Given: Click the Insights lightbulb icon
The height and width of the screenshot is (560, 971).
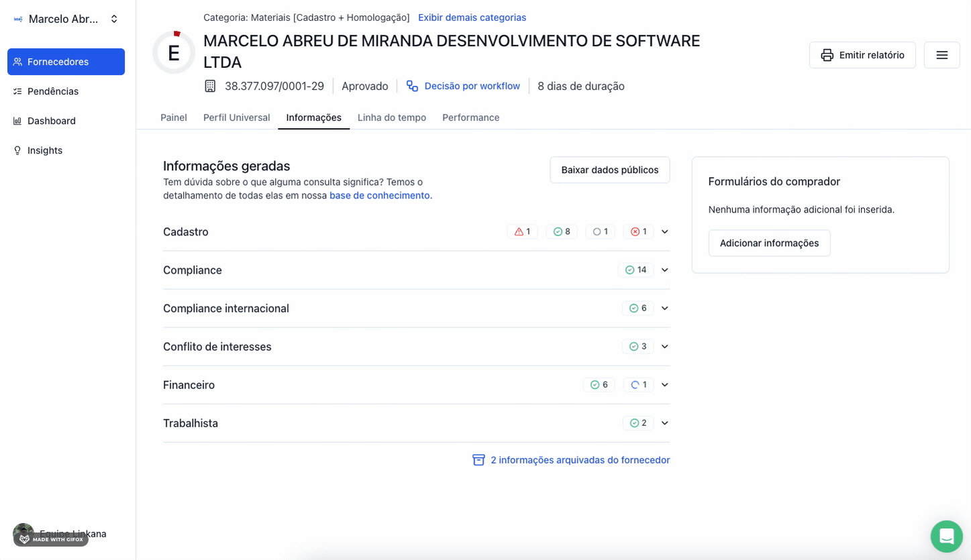Looking at the screenshot, I should point(17,150).
